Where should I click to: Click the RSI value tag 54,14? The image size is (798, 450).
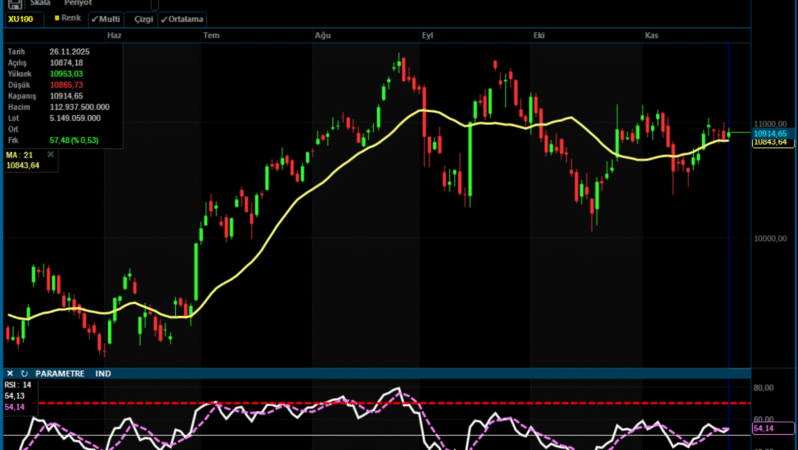pyautogui.click(x=765, y=428)
